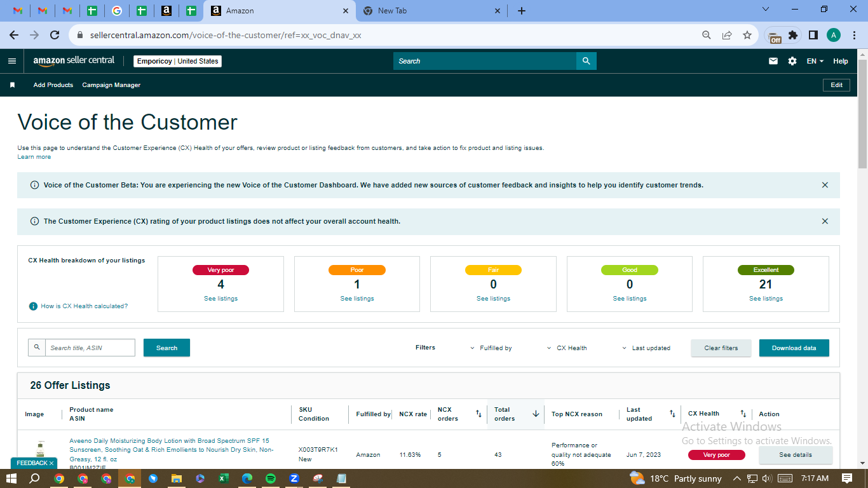Screen dimensions: 868x488
Task: Click the zoom magnifier in the address bar
Action: pyautogui.click(x=707, y=36)
